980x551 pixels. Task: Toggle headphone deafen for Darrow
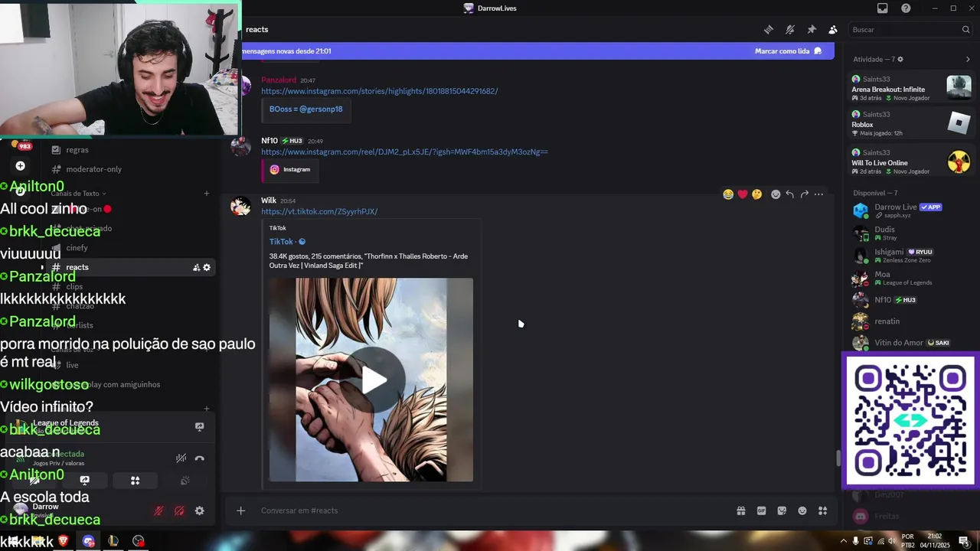[179, 510]
